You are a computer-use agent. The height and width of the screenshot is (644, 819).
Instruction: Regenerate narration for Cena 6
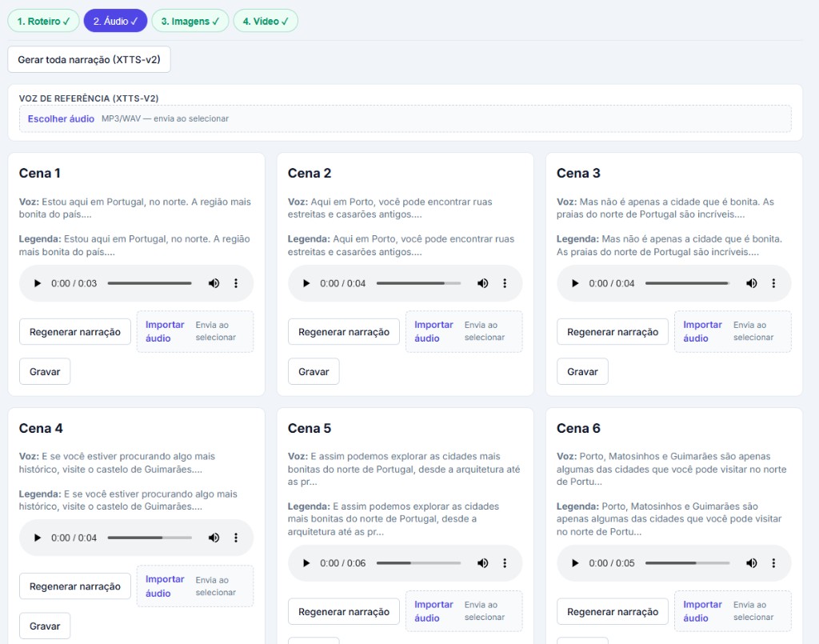tap(613, 612)
